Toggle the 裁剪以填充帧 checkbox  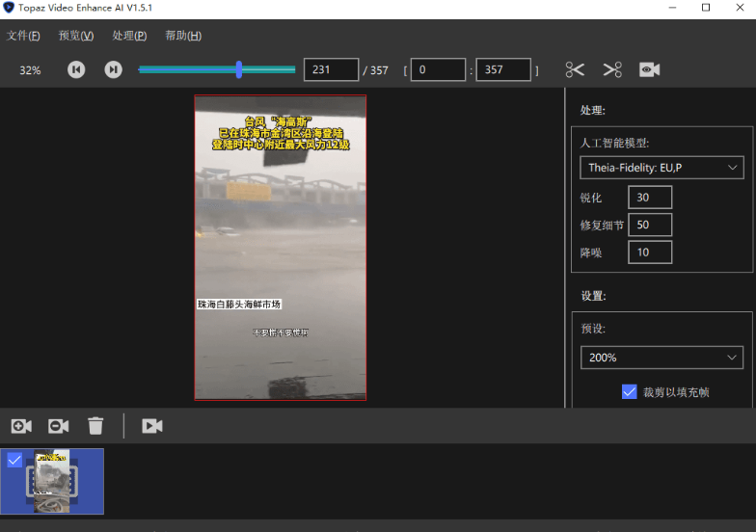[629, 391]
